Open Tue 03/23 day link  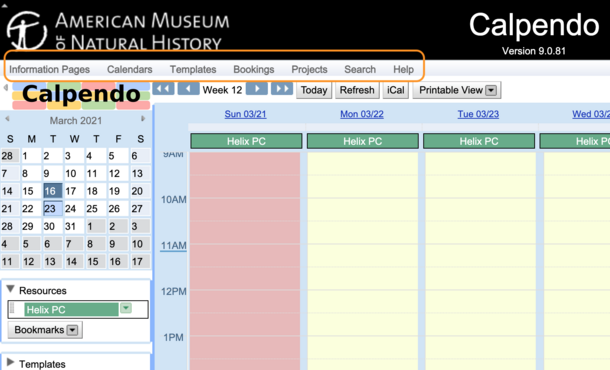(x=478, y=114)
